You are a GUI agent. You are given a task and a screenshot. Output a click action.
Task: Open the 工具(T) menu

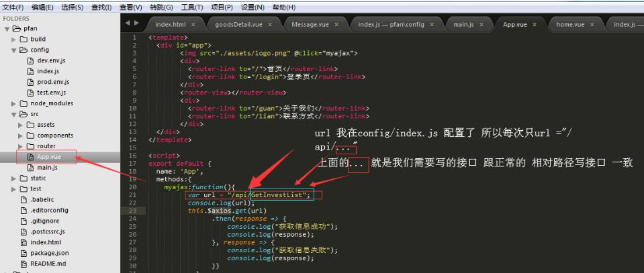(192, 7)
